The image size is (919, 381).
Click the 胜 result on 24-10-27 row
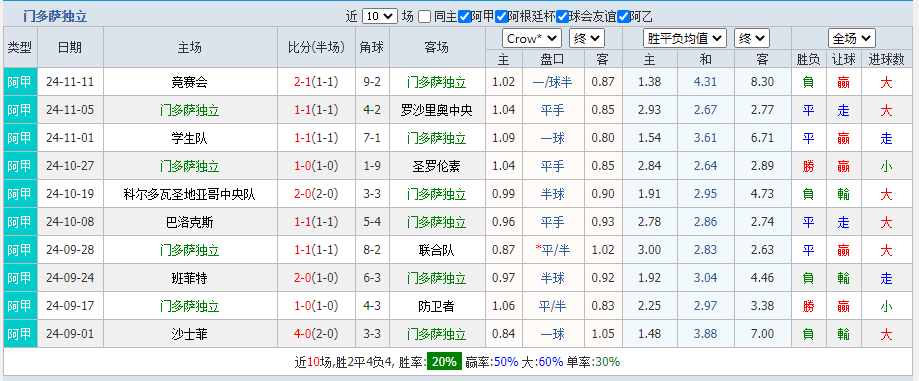pyautogui.click(x=808, y=166)
